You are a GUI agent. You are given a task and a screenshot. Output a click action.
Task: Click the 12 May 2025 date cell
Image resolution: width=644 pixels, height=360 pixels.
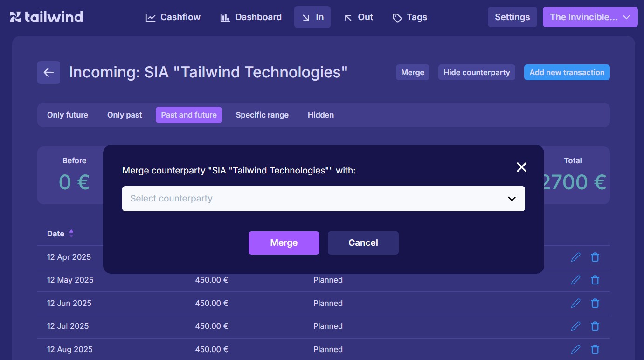tap(70, 280)
